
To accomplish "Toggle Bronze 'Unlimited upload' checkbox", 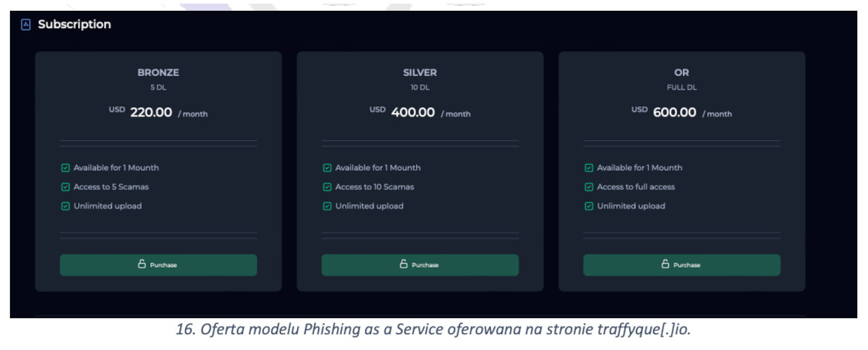I will 65,206.
